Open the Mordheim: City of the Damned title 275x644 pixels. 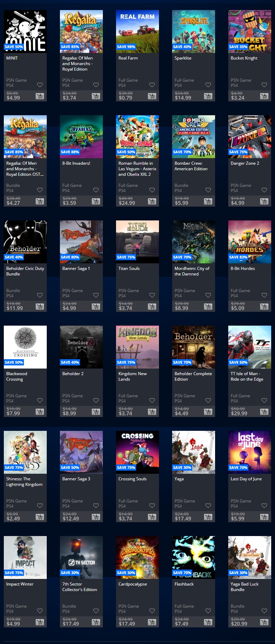[192, 271]
